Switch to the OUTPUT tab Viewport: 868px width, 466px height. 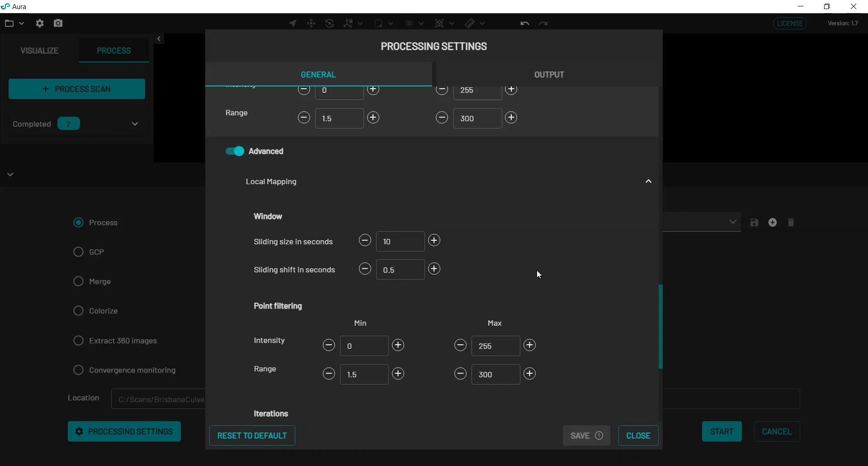(x=549, y=75)
